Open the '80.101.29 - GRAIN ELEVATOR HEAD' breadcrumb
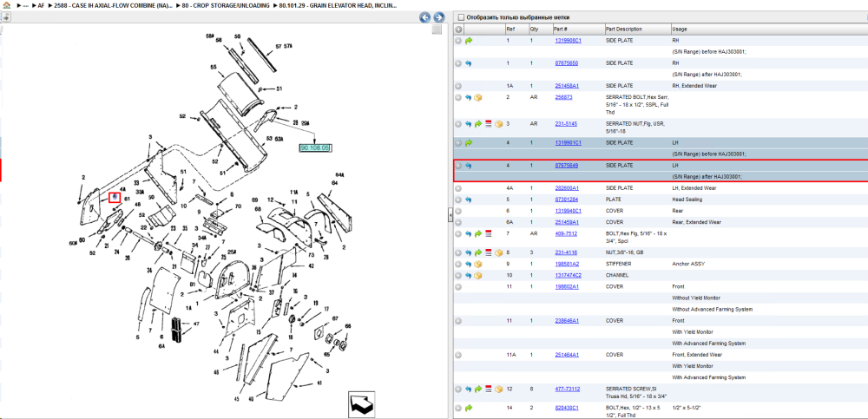Image resolution: width=868 pixels, height=419 pixels. point(338,5)
